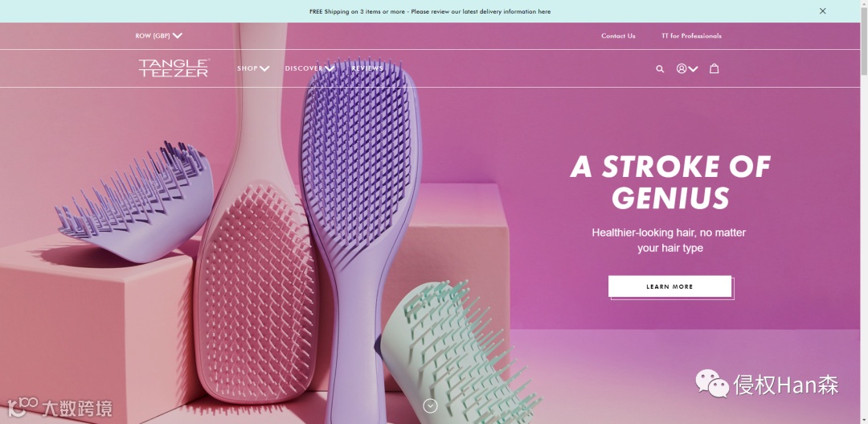Open the REVIEWS menu item
The width and height of the screenshot is (868, 424).
[x=367, y=68]
